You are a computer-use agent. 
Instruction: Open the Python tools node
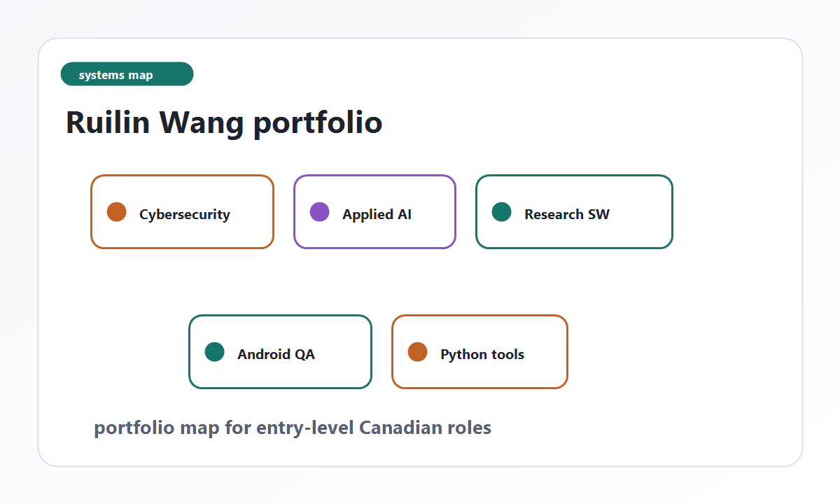pos(479,351)
